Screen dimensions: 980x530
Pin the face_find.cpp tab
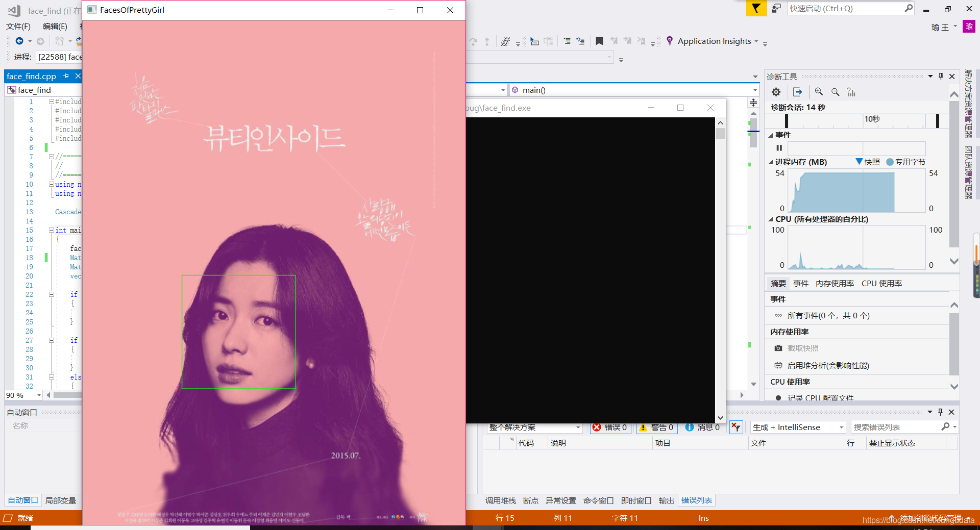[x=66, y=76]
